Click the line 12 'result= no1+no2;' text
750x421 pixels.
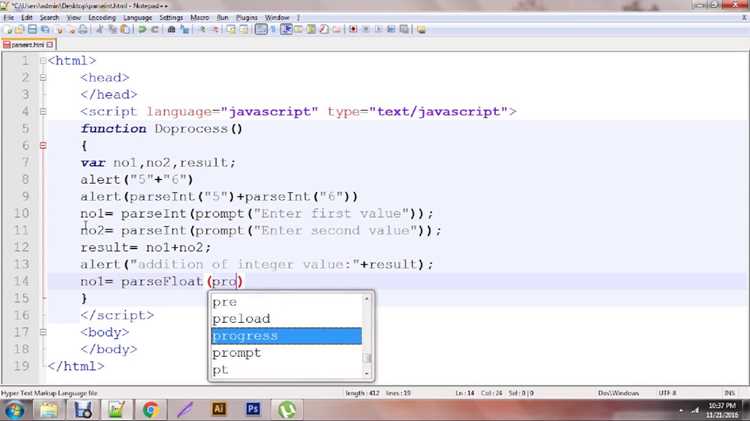point(145,247)
